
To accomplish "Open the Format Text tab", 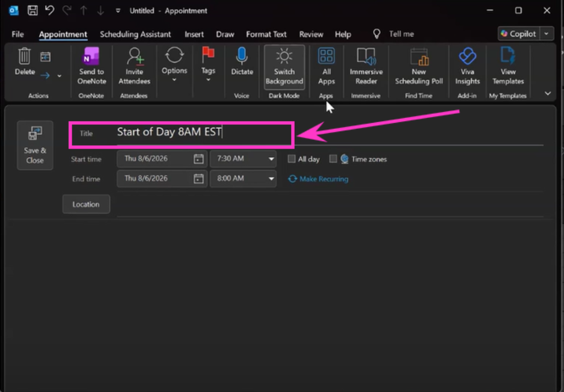I will [x=266, y=34].
